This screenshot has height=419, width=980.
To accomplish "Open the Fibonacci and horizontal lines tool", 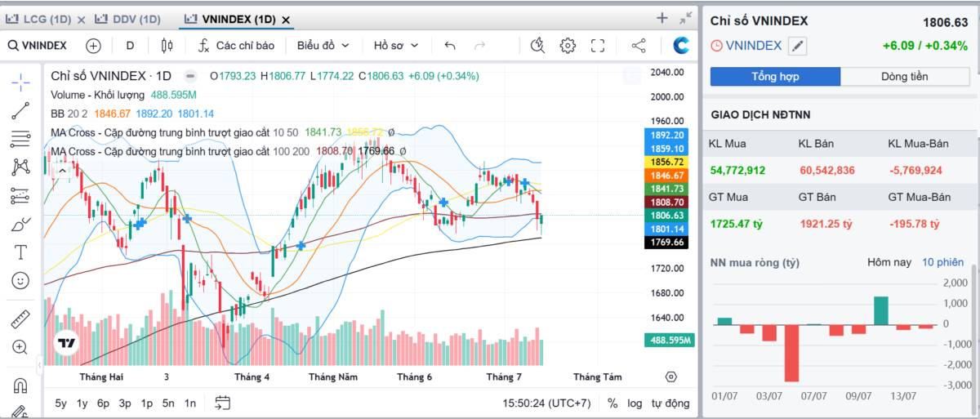I will click(x=20, y=139).
